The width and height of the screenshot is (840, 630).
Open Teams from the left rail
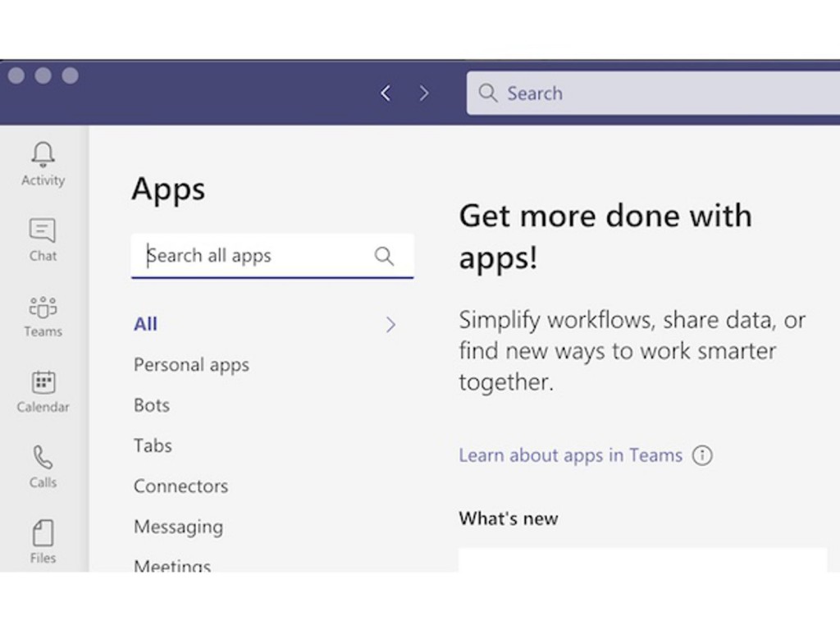pos(42,312)
